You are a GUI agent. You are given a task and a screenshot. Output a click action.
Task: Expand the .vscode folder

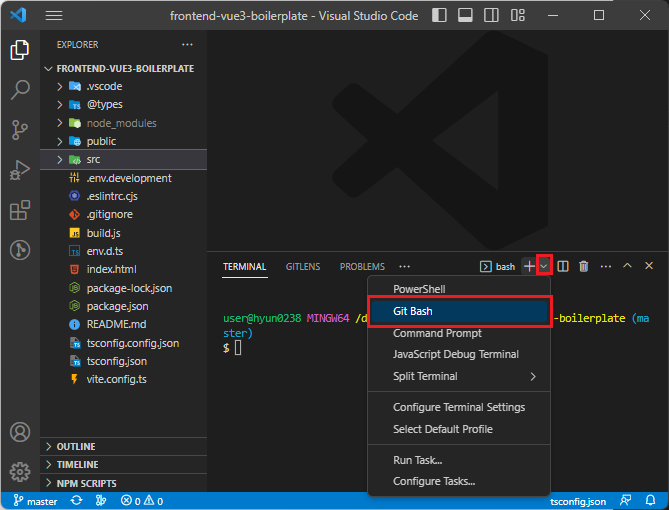click(124, 86)
